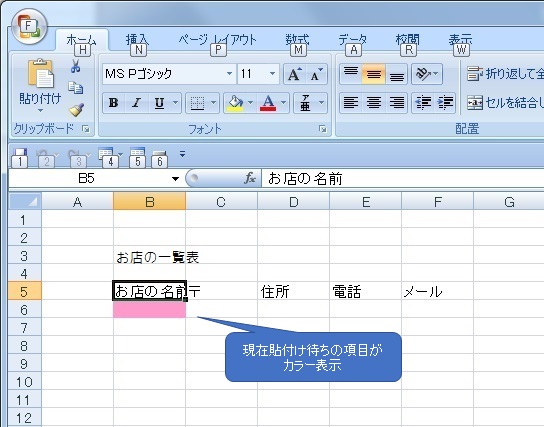
Task: Click the Office button orb
Action: [x=29, y=27]
